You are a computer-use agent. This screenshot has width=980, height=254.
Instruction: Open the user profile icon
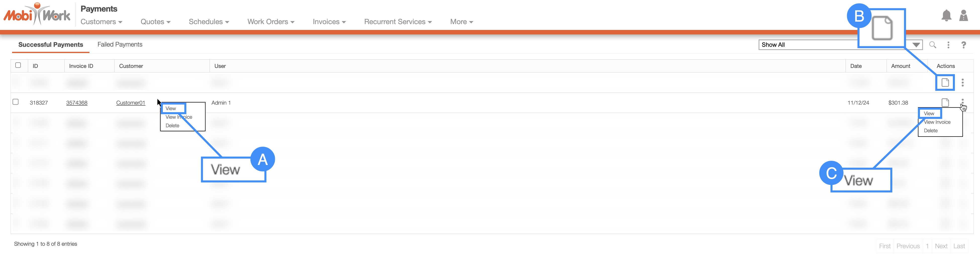tap(963, 16)
